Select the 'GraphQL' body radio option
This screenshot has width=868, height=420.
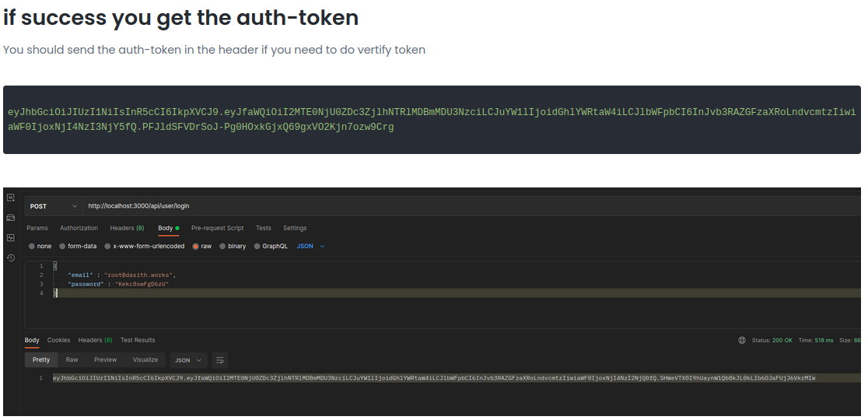point(257,247)
